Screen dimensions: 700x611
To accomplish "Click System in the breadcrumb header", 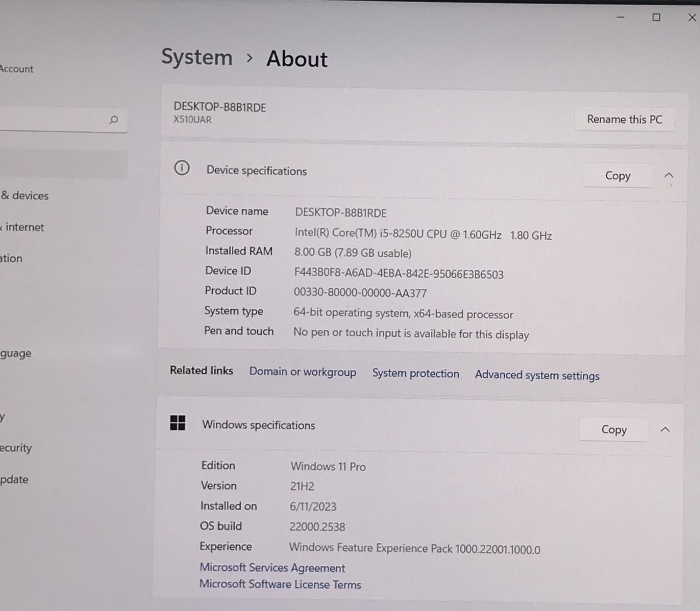I will pyautogui.click(x=197, y=57).
